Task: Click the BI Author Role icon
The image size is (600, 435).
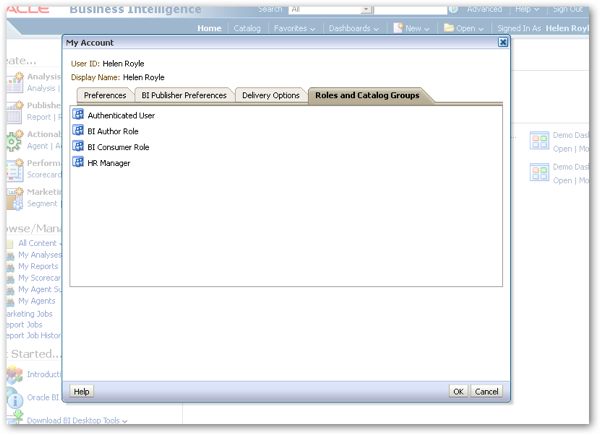Action: pos(78,130)
